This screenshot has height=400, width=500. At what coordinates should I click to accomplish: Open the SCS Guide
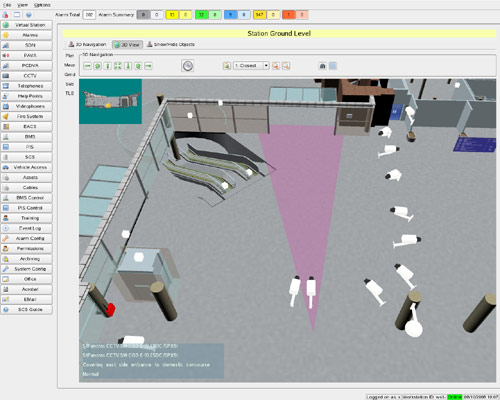pyautogui.click(x=27, y=310)
